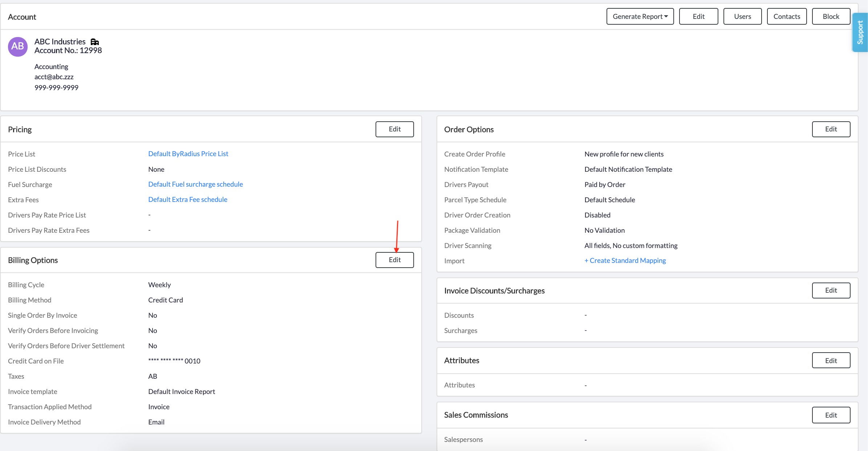Open the Generate Report dropdown
The height and width of the screenshot is (451, 868).
pos(640,17)
